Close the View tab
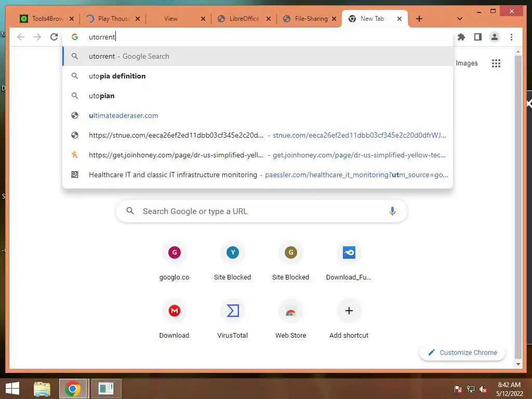The image size is (532, 399). 203,19
